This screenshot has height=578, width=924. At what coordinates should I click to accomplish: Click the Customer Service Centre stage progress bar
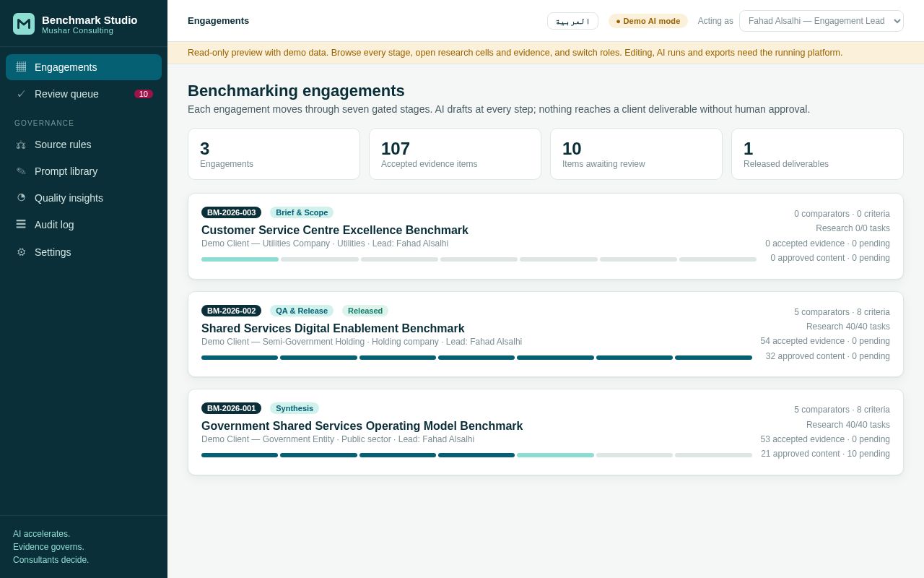click(x=479, y=259)
